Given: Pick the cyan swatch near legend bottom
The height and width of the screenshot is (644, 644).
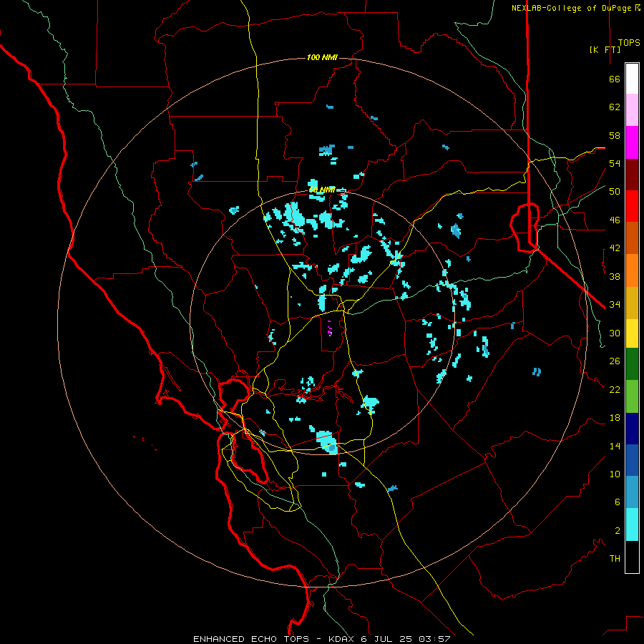Looking at the screenshot, I should point(632,525).
